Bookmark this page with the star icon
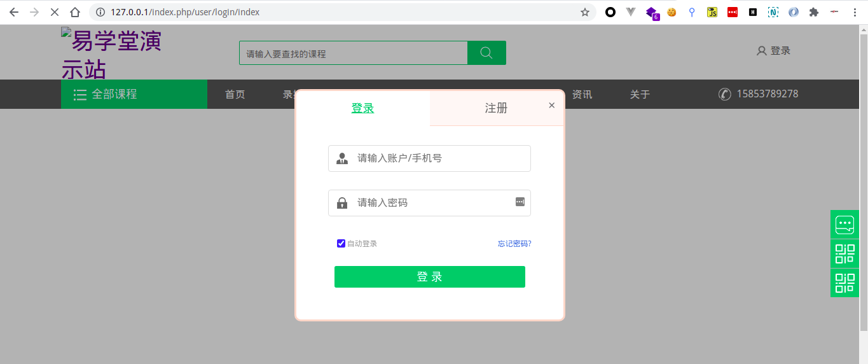868x364 pixels. (x=585, y=12)
